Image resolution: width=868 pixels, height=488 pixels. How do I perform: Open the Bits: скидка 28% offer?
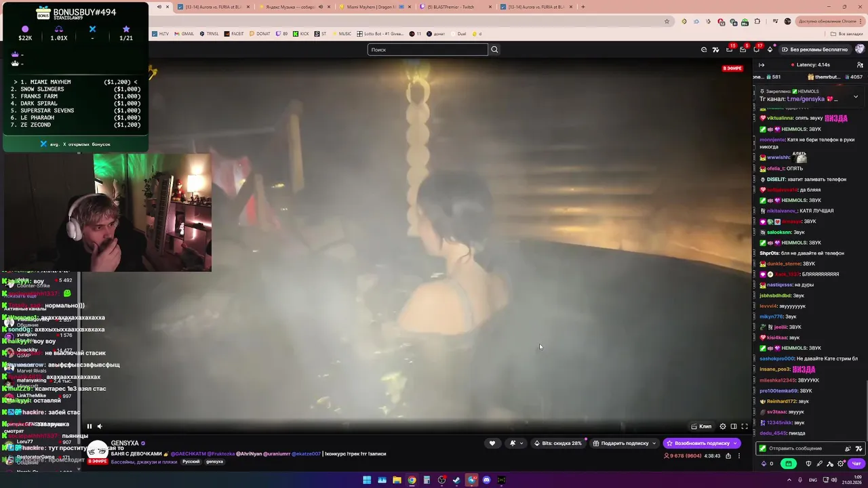pyautogui.click(x=558, y=443)
